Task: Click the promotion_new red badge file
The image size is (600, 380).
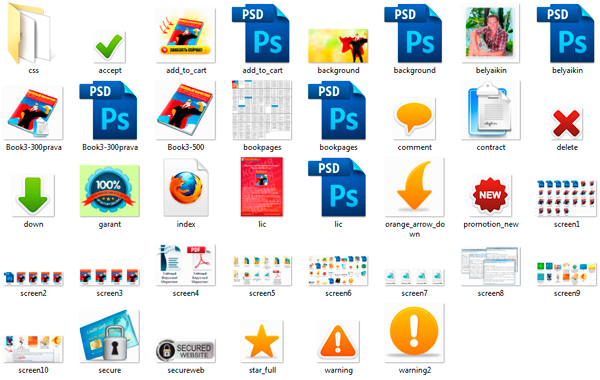Action: click(x=490, y=195)
